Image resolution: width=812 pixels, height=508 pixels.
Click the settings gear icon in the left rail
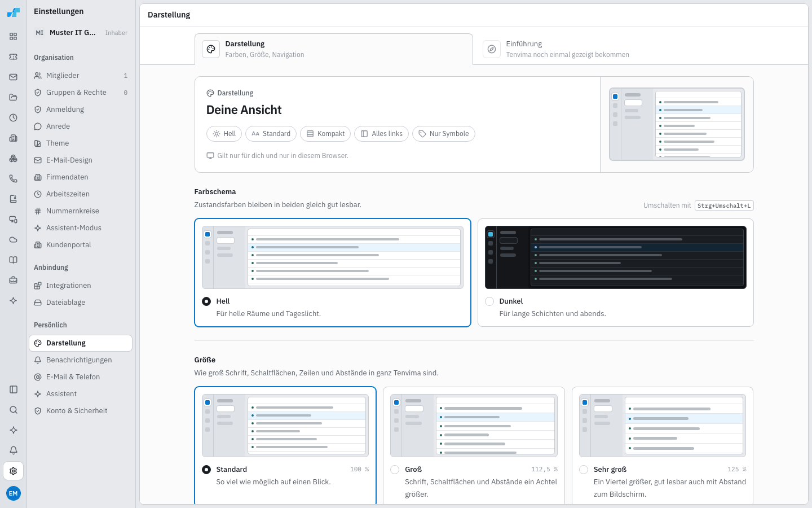pos(14,471)
